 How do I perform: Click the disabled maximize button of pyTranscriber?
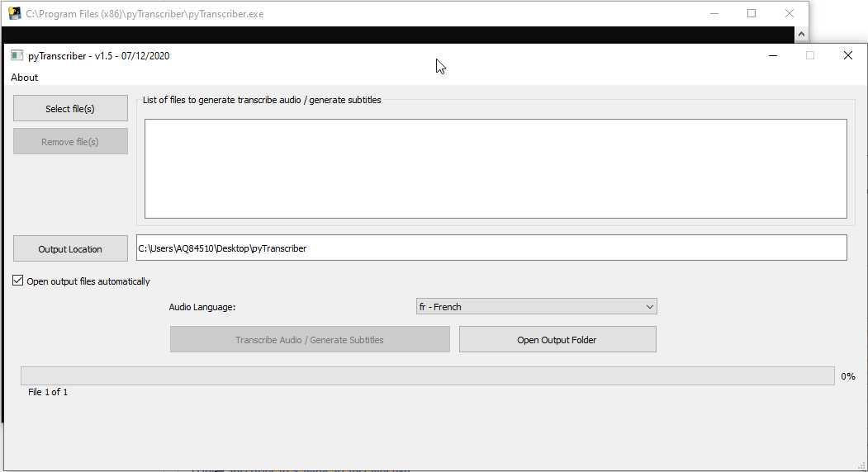[x=810, y=55]
